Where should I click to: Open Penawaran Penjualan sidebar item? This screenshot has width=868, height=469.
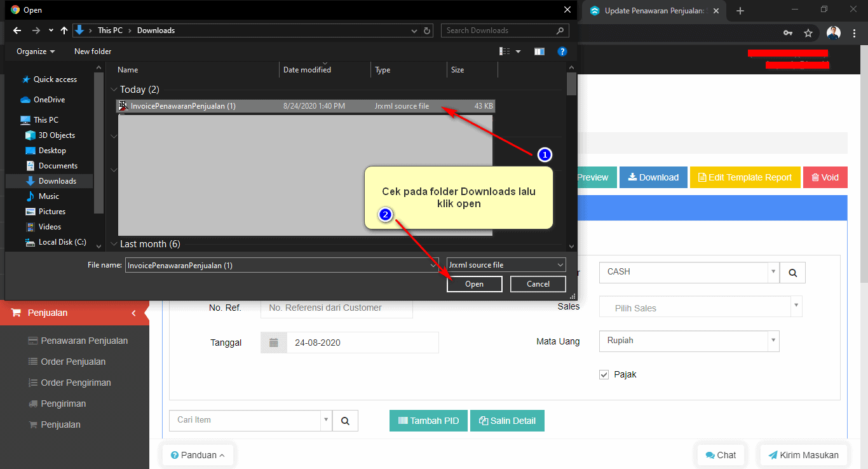pyautogui.click(x=78, y=341)
